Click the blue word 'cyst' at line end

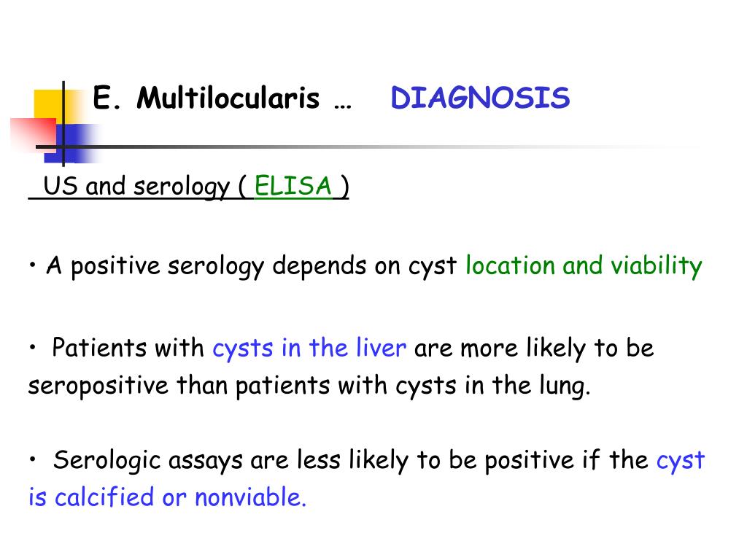[681, 461]
